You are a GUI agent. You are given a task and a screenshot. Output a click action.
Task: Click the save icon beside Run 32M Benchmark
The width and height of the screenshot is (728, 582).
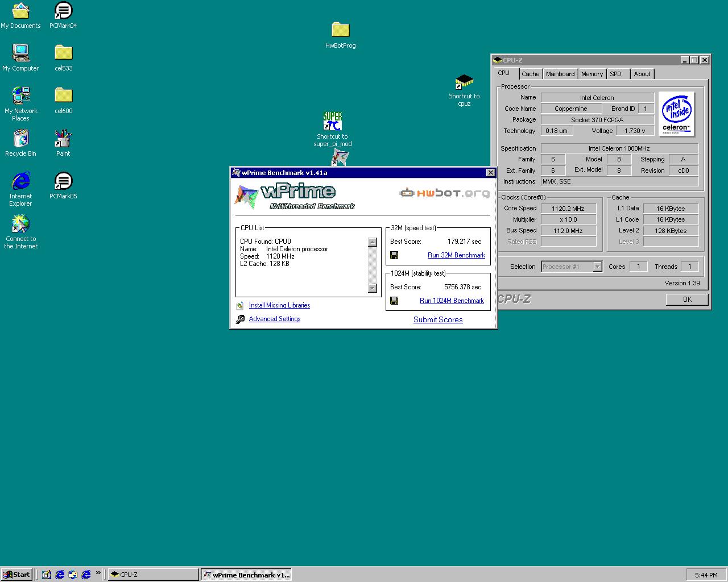click(394, 255)
